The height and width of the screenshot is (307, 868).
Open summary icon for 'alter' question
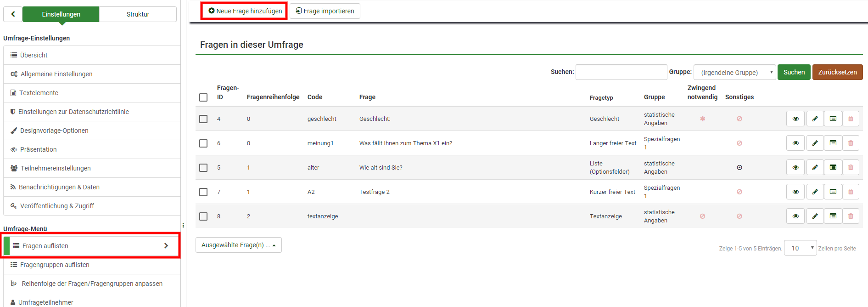(x=833, y=167)
